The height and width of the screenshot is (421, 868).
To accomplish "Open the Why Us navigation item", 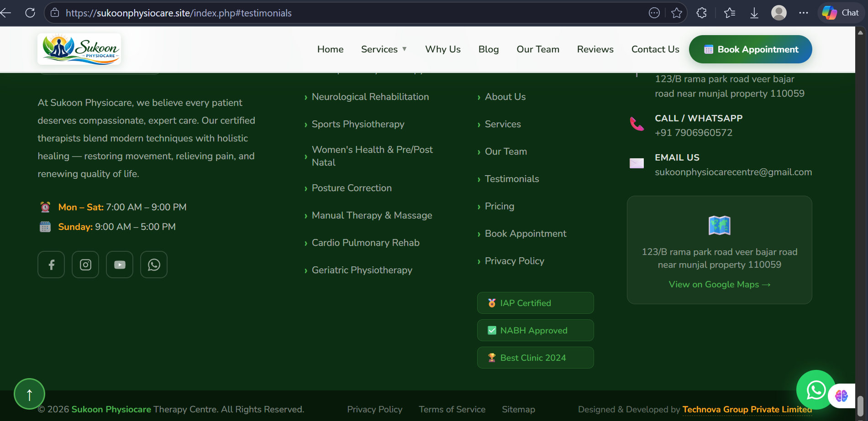I will point(442,49).
